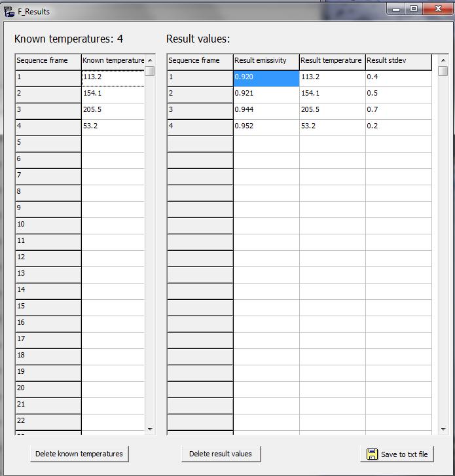Select result stdev cell 0.5
Screen dimensions: 455x476
(x=399, y=95)
